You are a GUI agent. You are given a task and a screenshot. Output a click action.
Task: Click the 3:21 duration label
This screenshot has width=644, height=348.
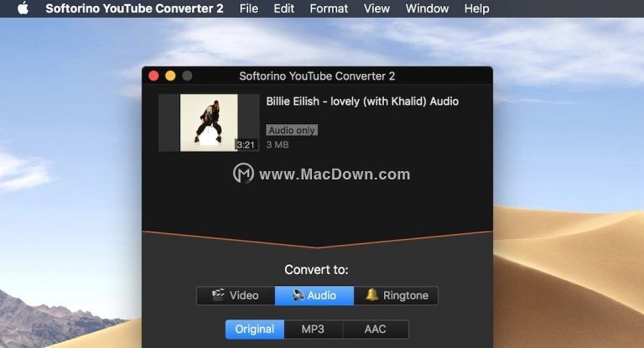coord(246,144)
